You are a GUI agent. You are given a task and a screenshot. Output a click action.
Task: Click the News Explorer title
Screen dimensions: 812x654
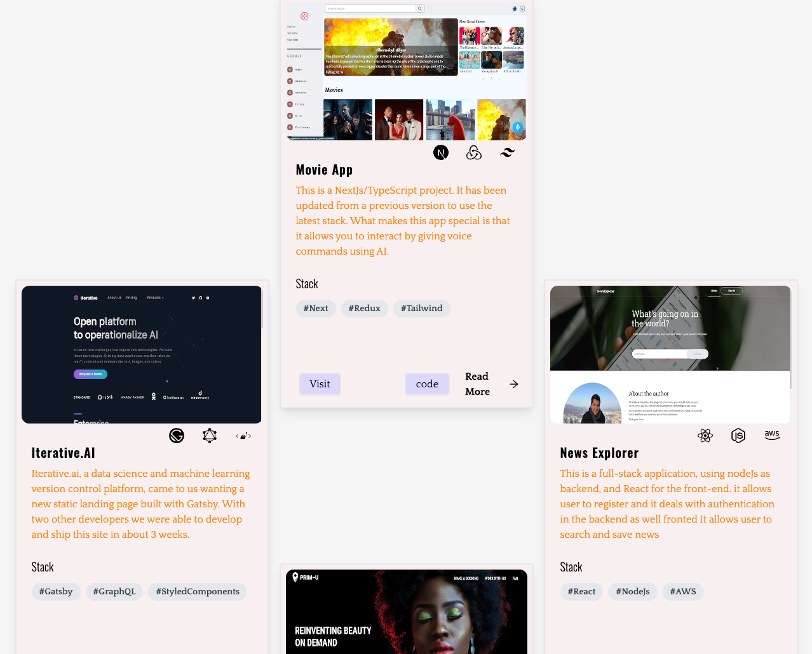pyautogui.click(x=599, y=453)
